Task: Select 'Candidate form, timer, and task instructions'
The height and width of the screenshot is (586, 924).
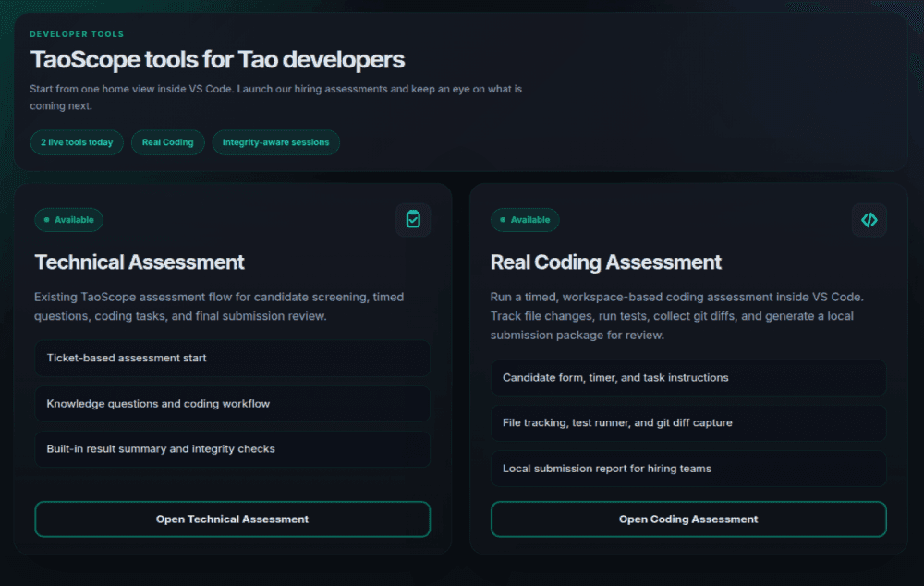Action: coord(688,378)
